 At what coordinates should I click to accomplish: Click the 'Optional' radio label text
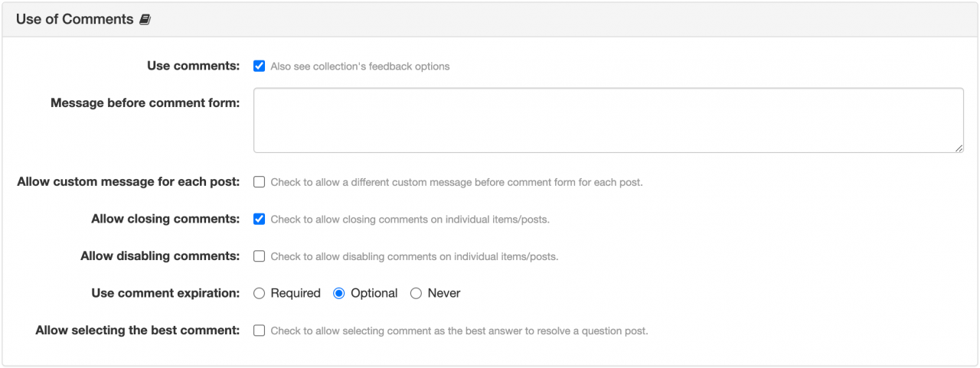pyautogui.click(x=374, y=293)
